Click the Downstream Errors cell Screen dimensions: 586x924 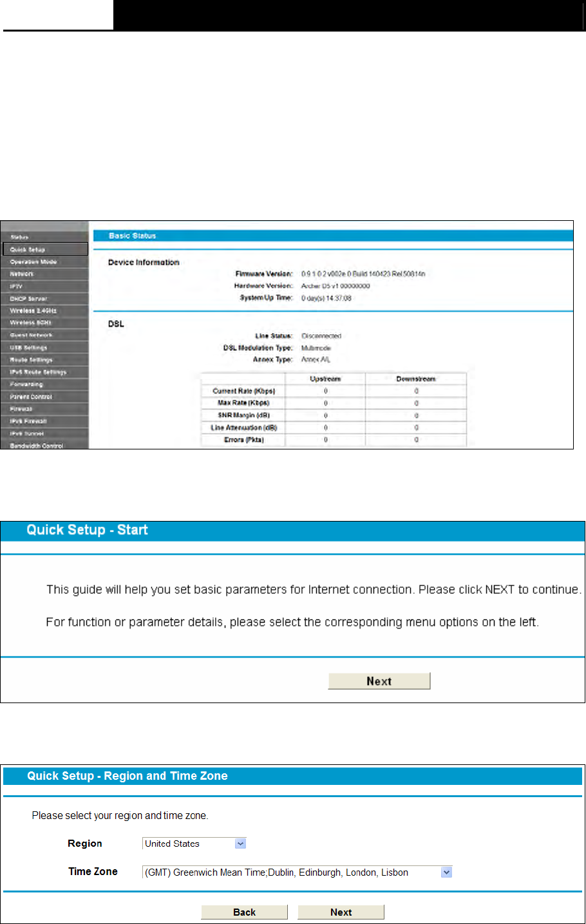pos(416,440)
